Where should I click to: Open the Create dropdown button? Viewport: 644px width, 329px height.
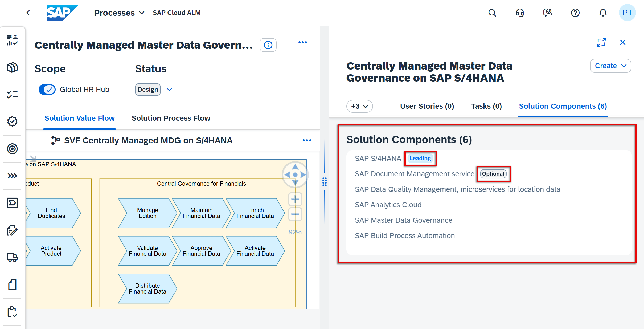point(610,66)
